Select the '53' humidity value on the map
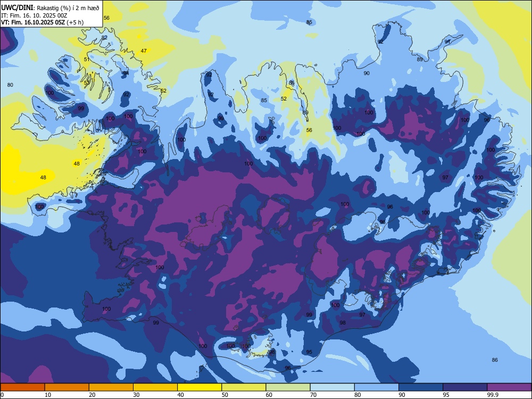This screenshot has height=399, width=532. [87, 83]
